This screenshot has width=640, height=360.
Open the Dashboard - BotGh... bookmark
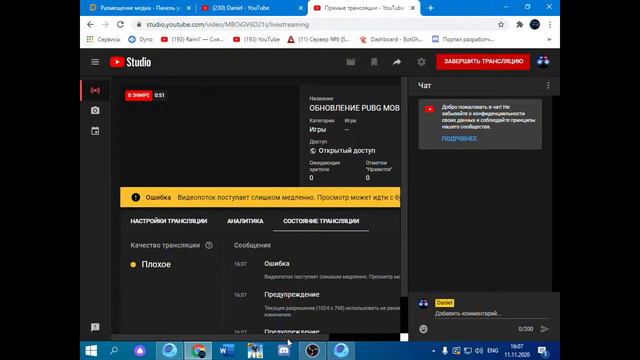tap(391, 39)
